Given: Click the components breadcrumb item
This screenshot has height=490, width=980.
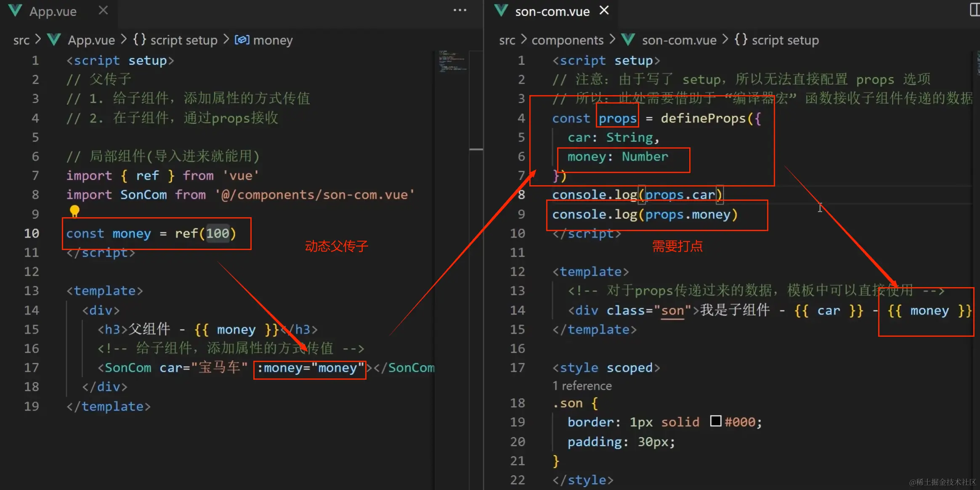Looking at the screenshot, I should 567,40.
